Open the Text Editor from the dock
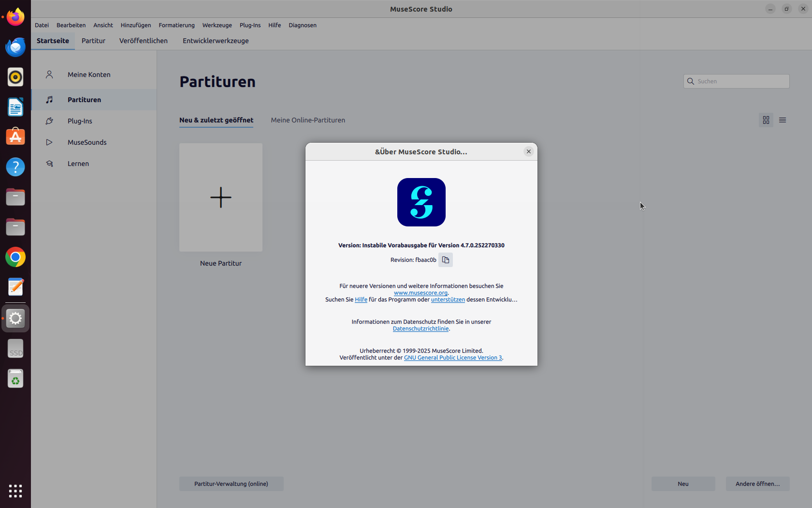Image resolution: width=812 pixels, height=508 pixels. click(x=15, y=287)
